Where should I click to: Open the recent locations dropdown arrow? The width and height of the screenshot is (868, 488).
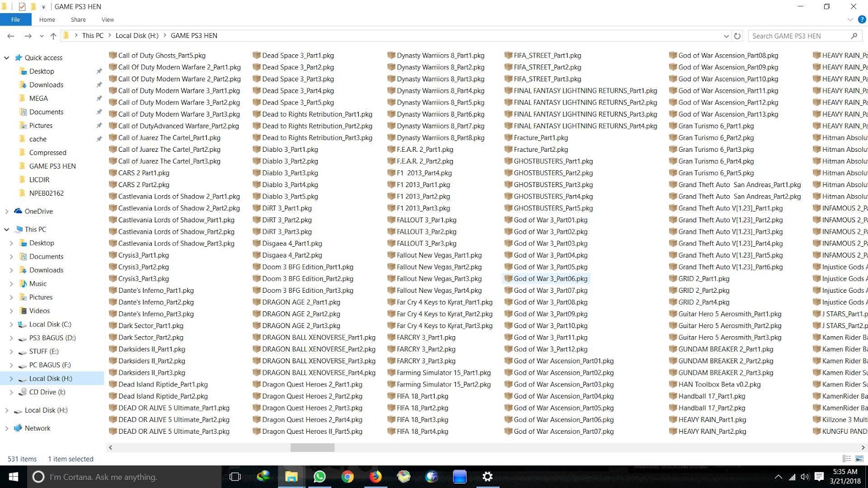(x=41, y=36)
